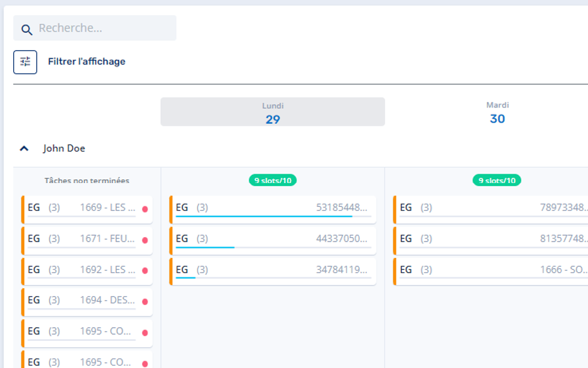The width and height of the screenshot is (588, 368).
Task: Focus the Recherche search field
Action: coord(95,28)
